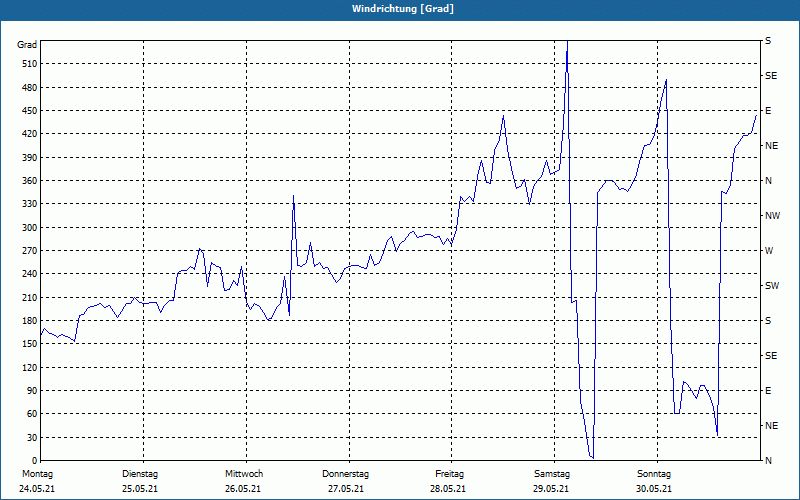Select the 'E' compass label beside the 90 gridline
800x500 pixels.
(x=768, y=391)
